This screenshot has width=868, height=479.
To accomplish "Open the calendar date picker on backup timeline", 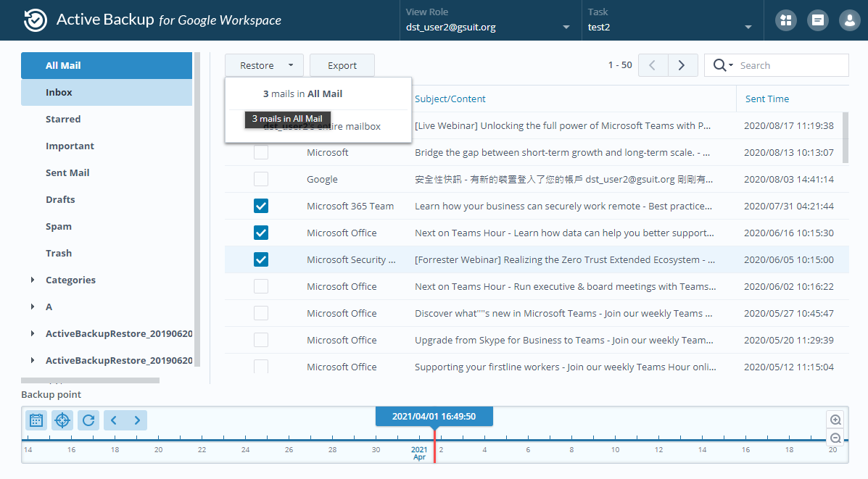I will (36, 420).
